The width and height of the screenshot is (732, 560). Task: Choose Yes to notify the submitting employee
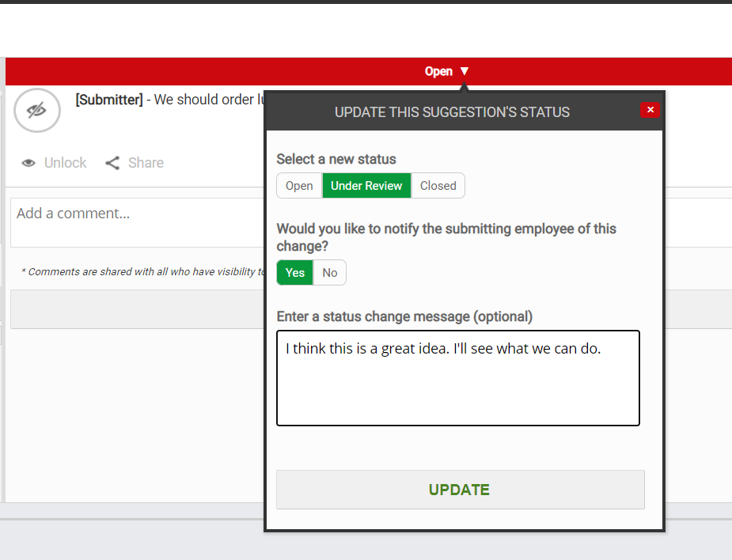(294, 272)
